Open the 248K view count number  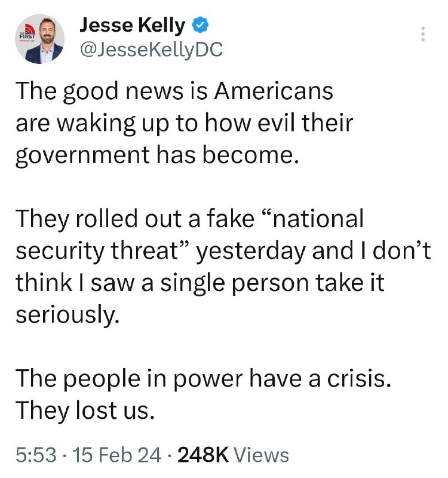(202, 455)
